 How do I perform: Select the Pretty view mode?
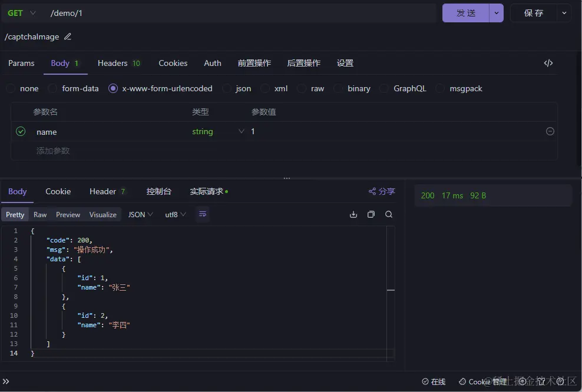15,214
